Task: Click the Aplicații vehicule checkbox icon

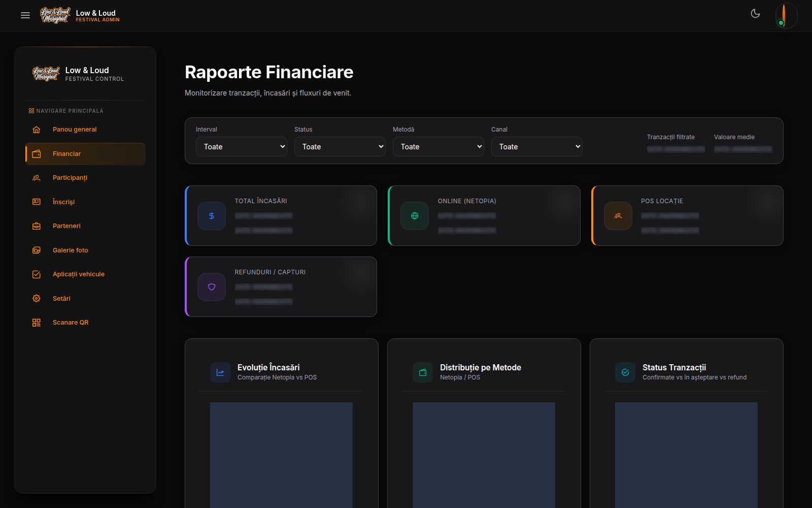Action: 37,274
